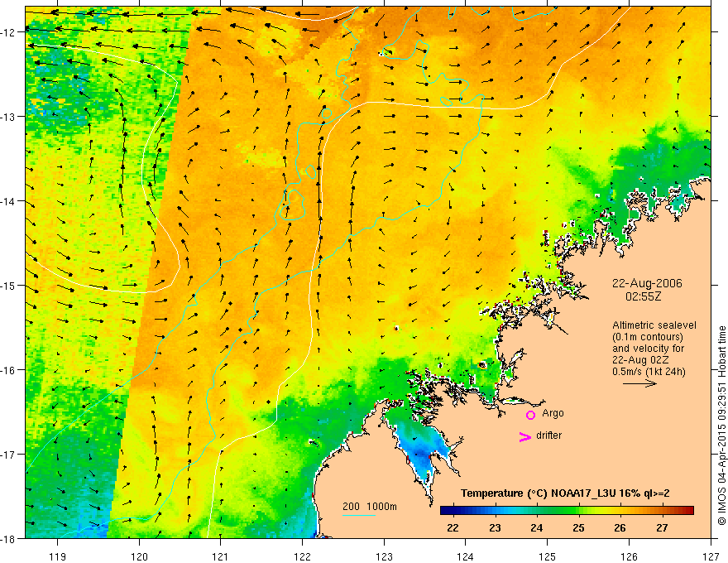Click the 'Altimetric sealevel' legend text
This screenshot has height=563, width=728.
point(654,325)
